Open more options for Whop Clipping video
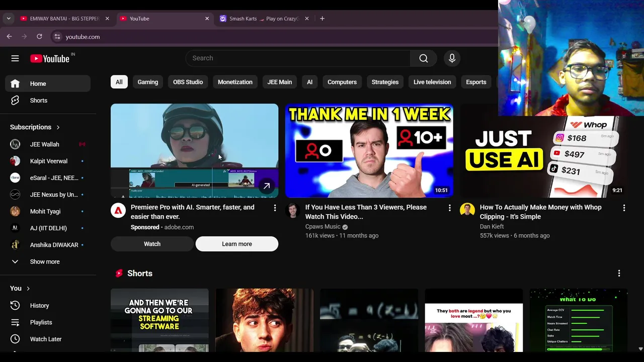Image resolution: width=644 pixels, height=362 pixels. (624, 208)
